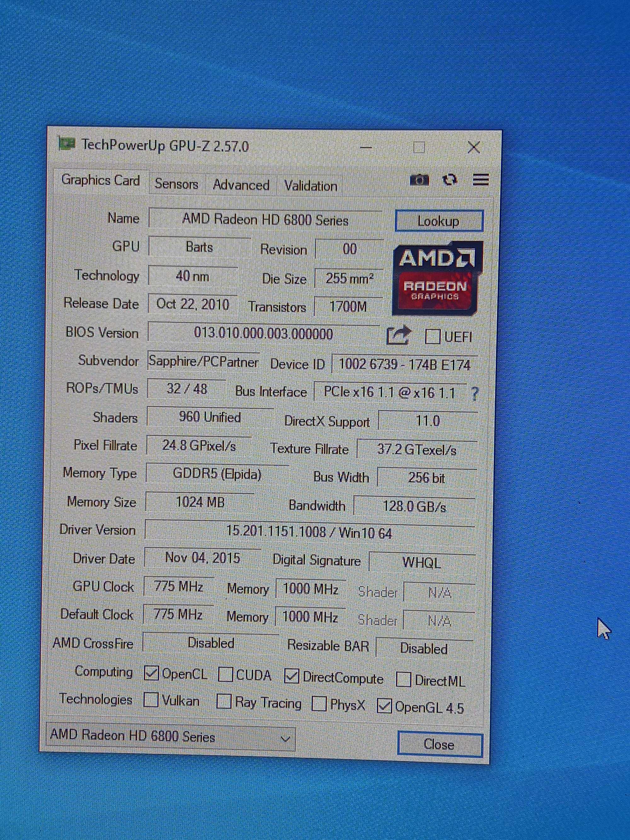The image size is (630, 840).
Task: Minimize the GPU-Z window
Action: click(x=366, y=147)
